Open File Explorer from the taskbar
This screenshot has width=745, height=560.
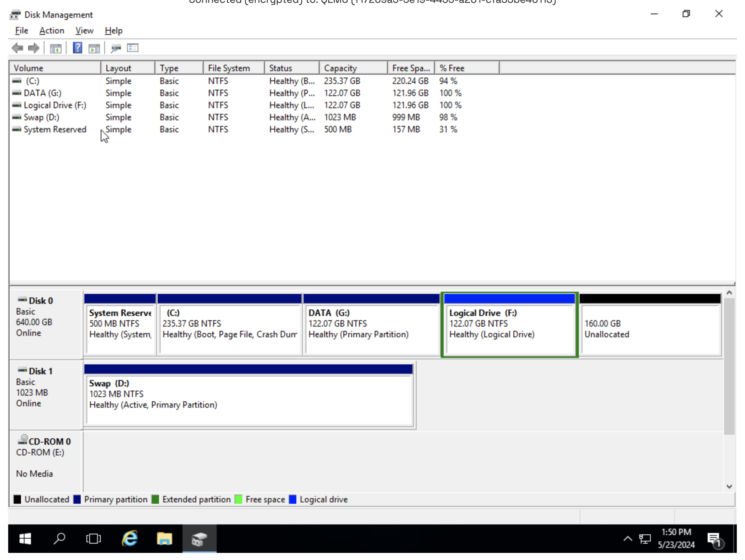[164, 538]
